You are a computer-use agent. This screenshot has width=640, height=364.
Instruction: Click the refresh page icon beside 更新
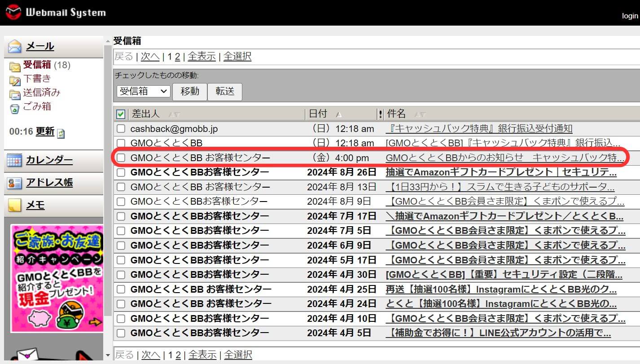(x=61, y=133)
